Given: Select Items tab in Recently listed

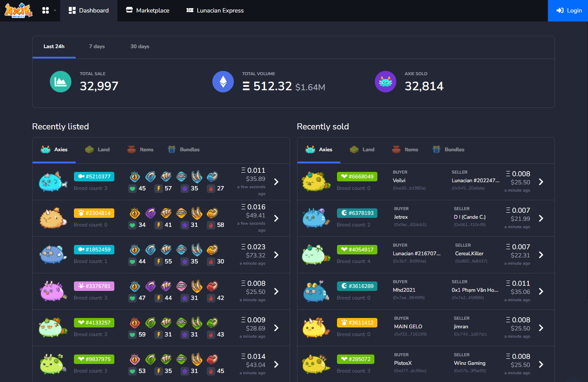Looking at the screenshot, I should tap(140, 150).
